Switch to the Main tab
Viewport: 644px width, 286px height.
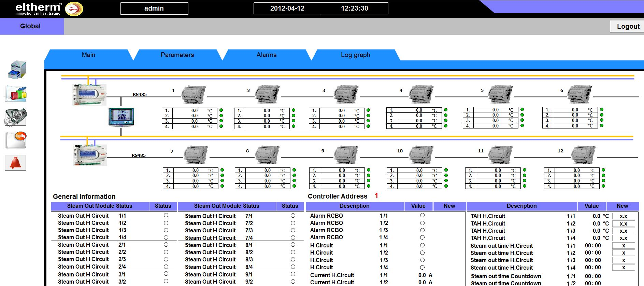(x=88, y=55)
